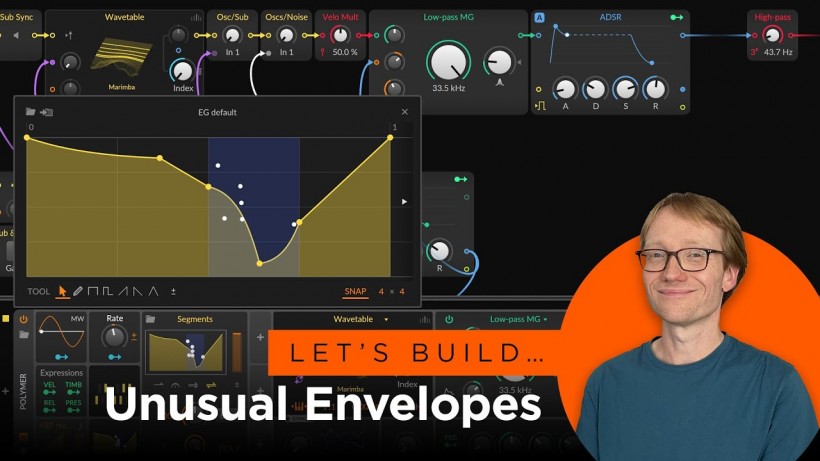Select the pencil draw tool
This screenshot has height=461, width=820.
point(77,291)
